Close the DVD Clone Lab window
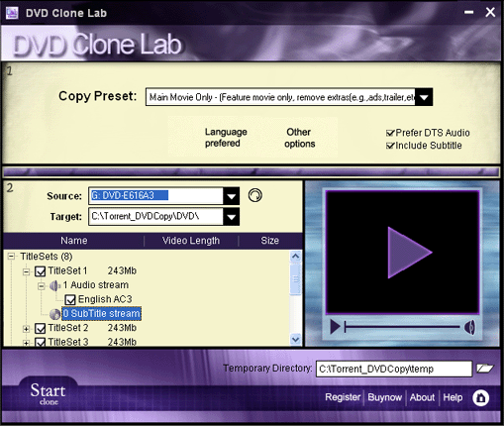This screenshot has height=426, width=504. tap(490, 12)
